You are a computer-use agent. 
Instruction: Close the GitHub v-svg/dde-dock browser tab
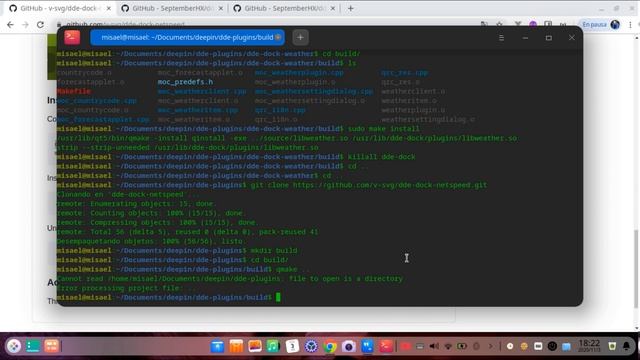109,8
